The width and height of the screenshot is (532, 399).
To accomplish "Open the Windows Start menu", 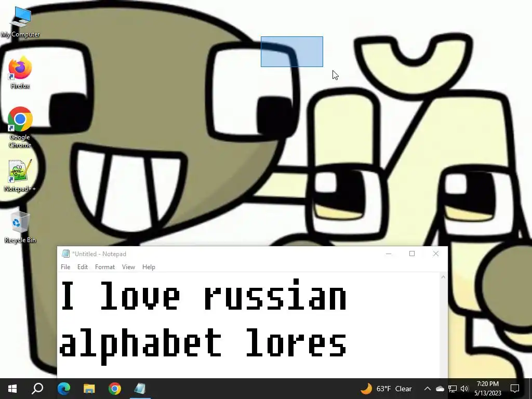I will point(12,389).
